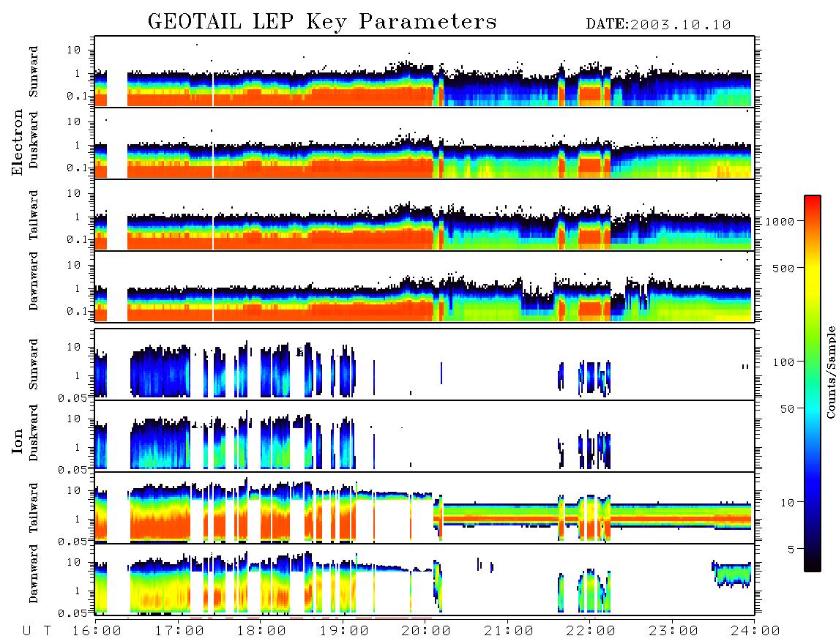Click the Ion Tailward spectrogram panel

pyautogui.click(x=425, y=508)
